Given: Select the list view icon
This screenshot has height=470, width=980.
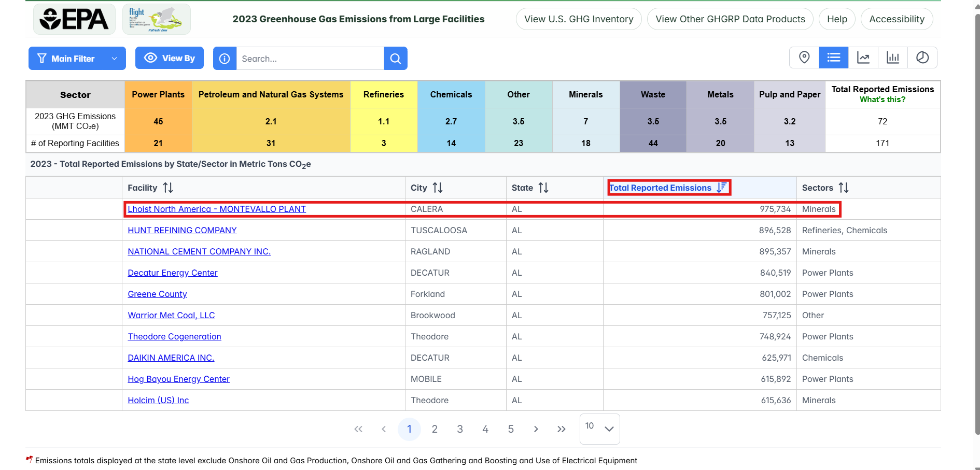Looking at the screenshot, I should 834,58.
